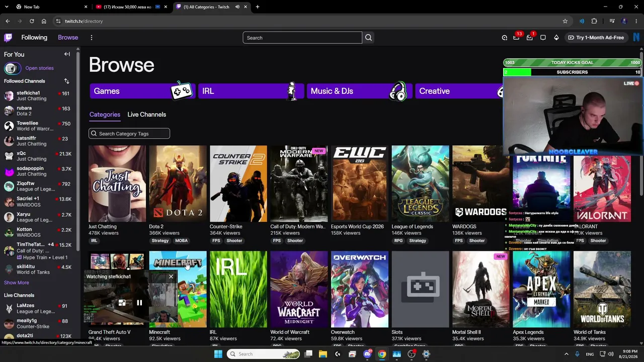Open the Get Bits diamond icon
This screenshot has width=644, height=362.
[x=556, y=38]
